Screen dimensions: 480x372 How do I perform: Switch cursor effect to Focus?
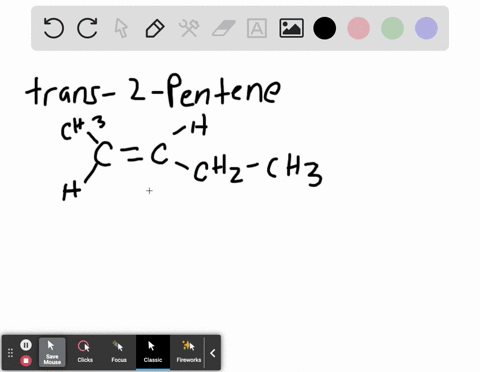point(119,352)
